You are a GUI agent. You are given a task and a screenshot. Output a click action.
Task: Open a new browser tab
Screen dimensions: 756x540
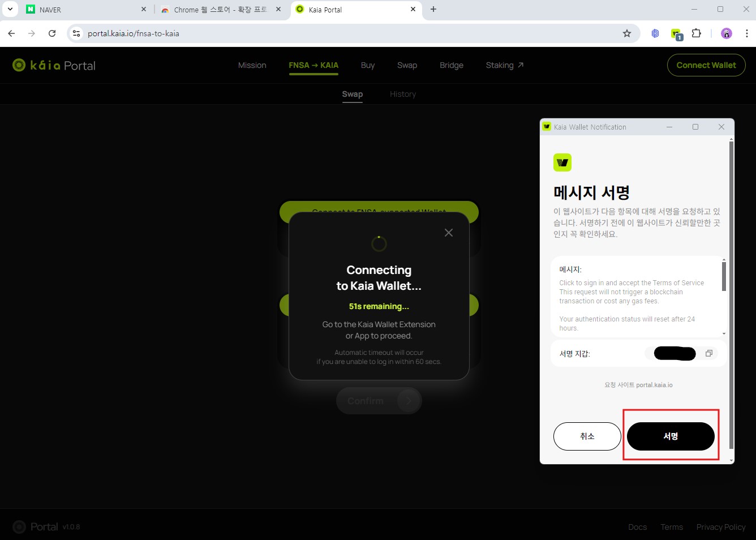tap(433, 9)
